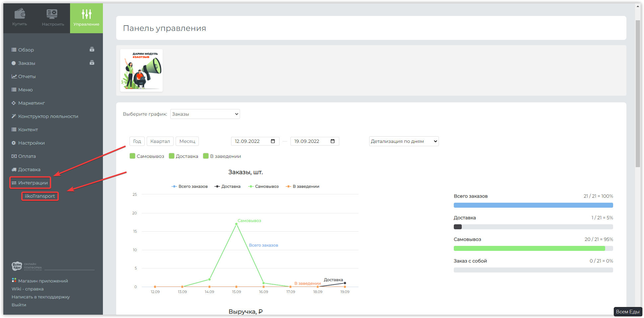Click the calendar icon in 12.09.2022 field
This screenshot has height=318, width=644.
click(x=273, y=141)
